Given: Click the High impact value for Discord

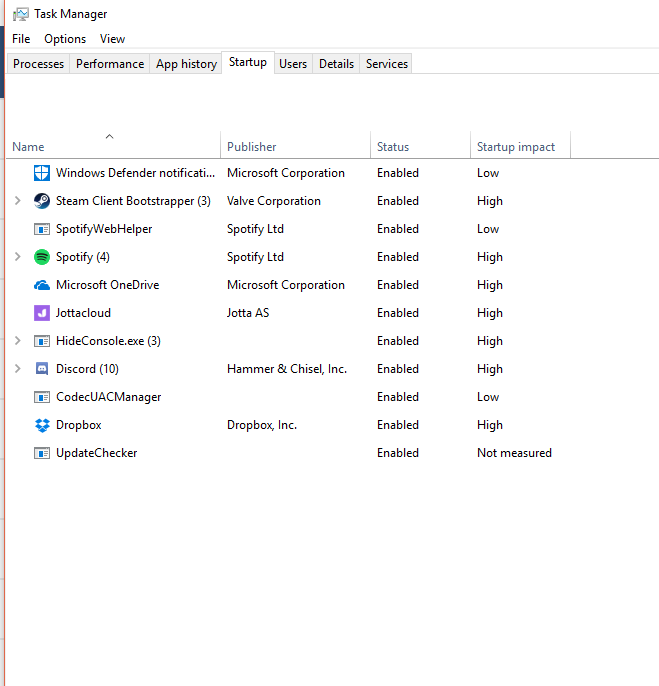Looking at the screenshot, I should pyautogui.click(x=490, y=369).
